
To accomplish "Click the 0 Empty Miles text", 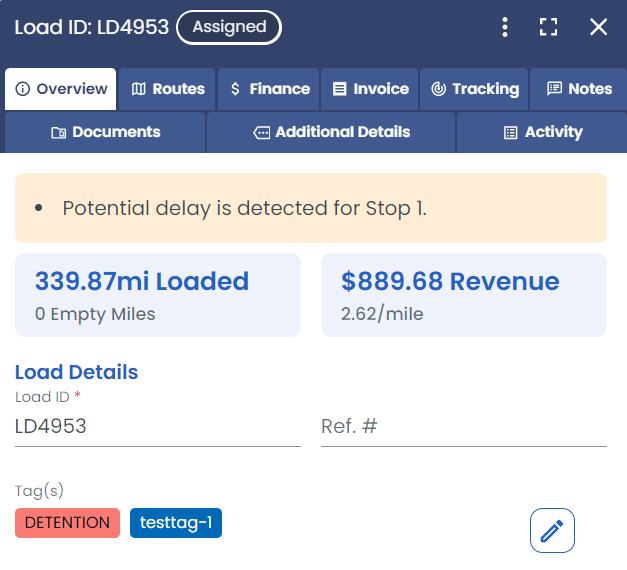I will pyautogui.click(x=95, y=314).
